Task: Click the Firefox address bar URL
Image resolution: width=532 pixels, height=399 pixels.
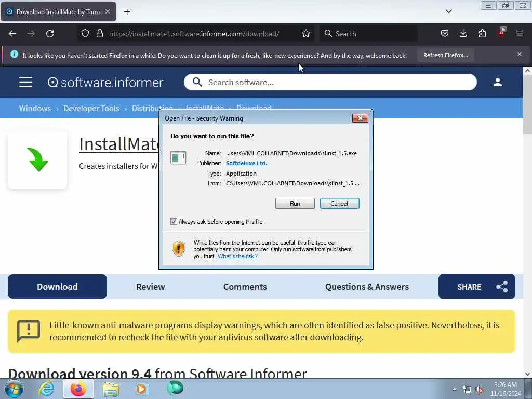Action: (194, 34)
